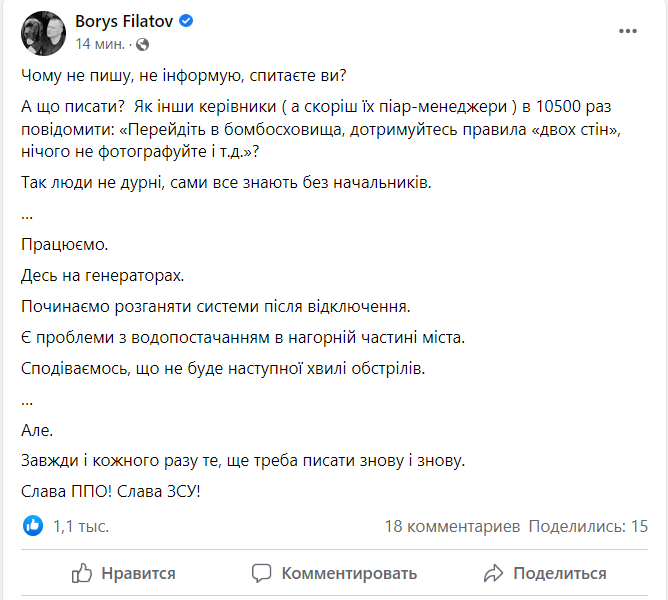This screenshot has height=600, width=668.
Task: Click the verified badge beside Borys Filatov
Action: [185, 21]
